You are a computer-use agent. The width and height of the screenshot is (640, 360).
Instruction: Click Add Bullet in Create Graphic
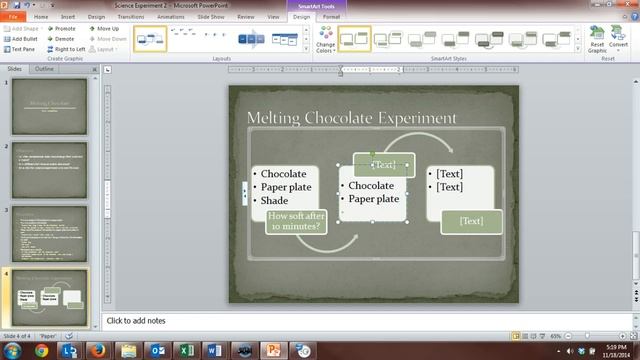(21, 39)
